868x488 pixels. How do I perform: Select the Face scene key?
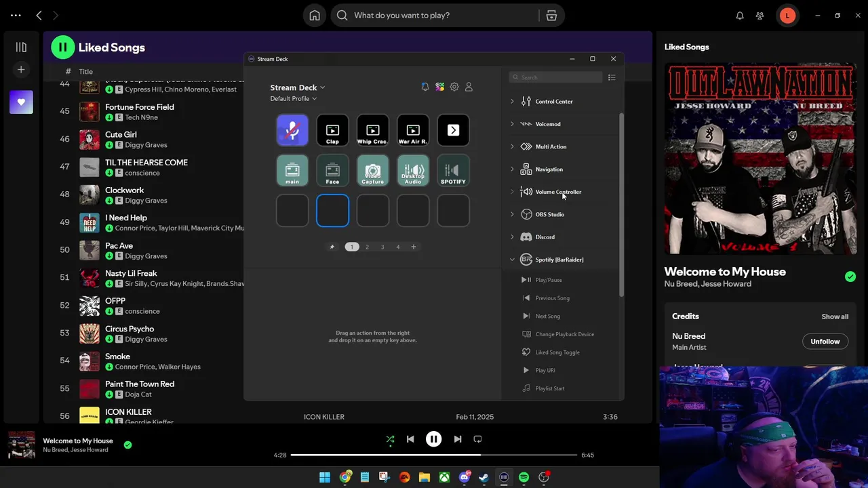click(332, 170)
